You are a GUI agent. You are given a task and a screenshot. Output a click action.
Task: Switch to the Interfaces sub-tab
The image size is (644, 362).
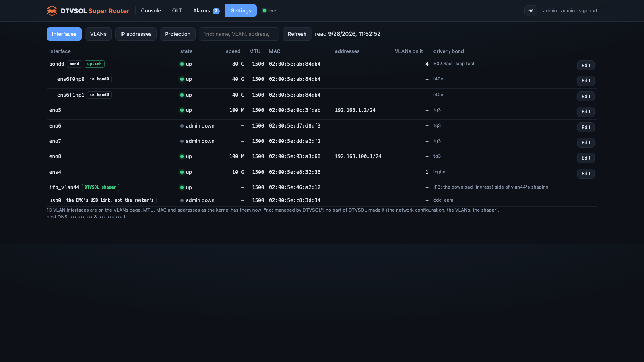pos(64,34)
